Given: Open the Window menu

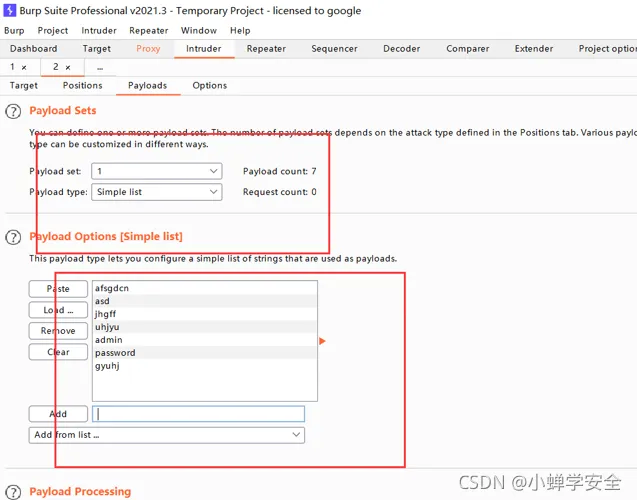Looking at the screenshot, I should coord(199,30).
